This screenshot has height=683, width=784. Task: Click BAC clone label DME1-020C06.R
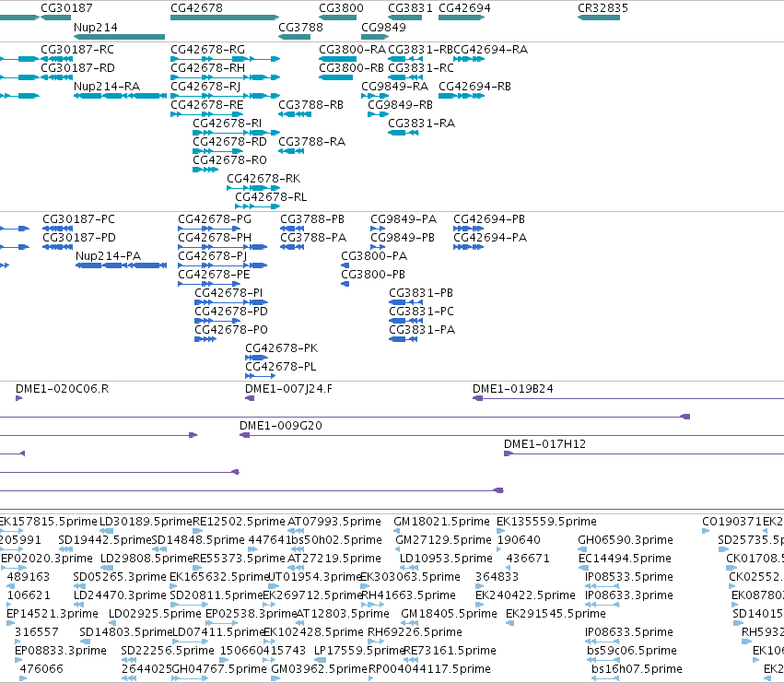(62, 389)
